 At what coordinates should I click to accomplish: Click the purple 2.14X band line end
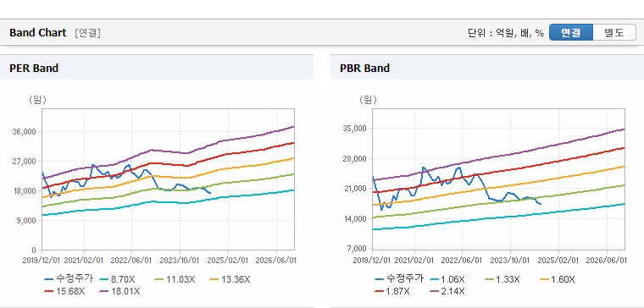(624, 129)
